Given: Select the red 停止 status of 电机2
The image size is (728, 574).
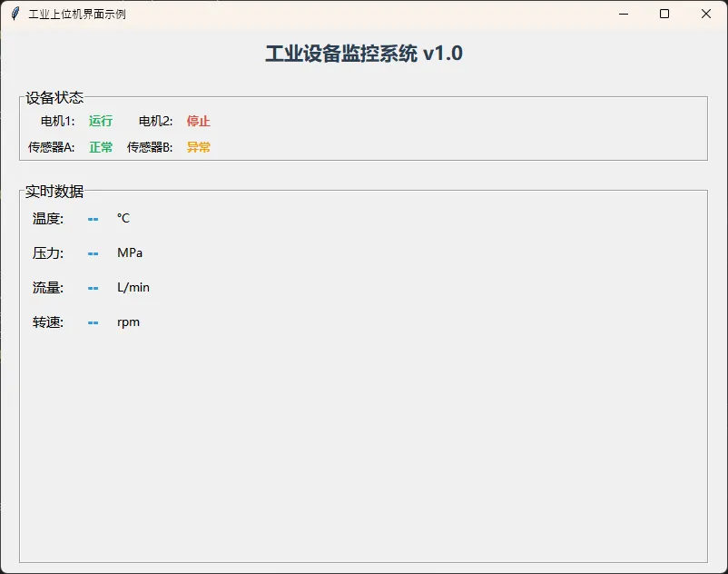Looking at the screenshot, I should (199, 121).
